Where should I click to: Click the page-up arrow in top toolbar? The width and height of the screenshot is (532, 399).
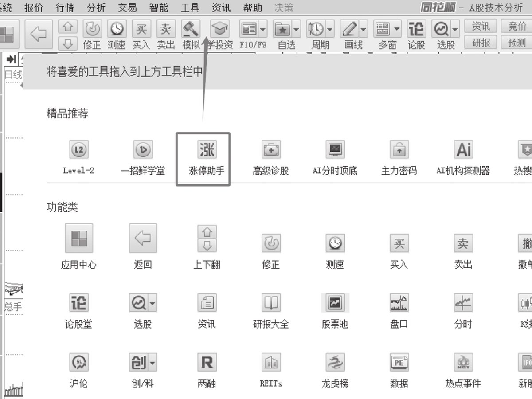pyautogui.click(x=68, y=27)
